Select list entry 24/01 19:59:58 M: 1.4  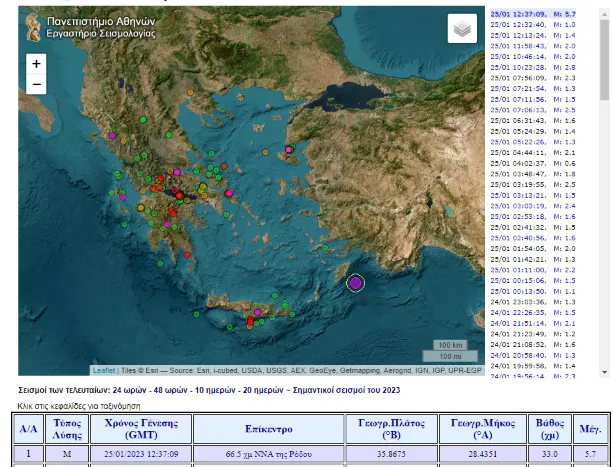coord(533,366)
